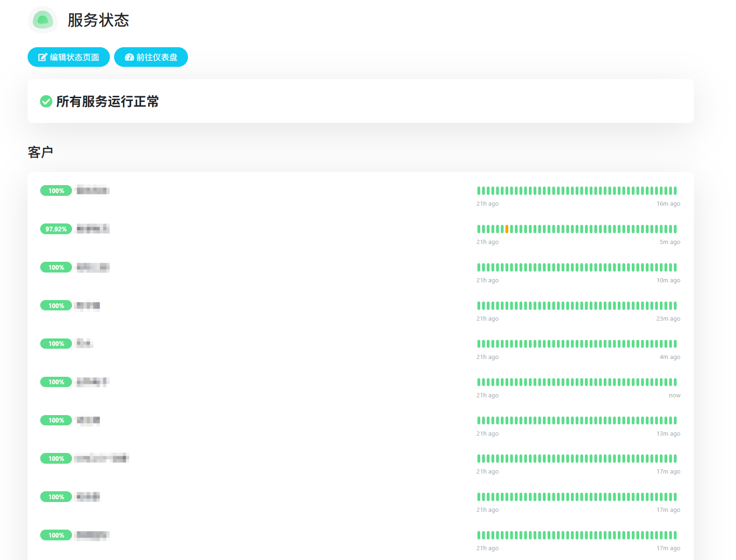This screenshot has height=560, width=736.
Task: Click the 16m ago timestamp
Action: click(x=668, y=204)
